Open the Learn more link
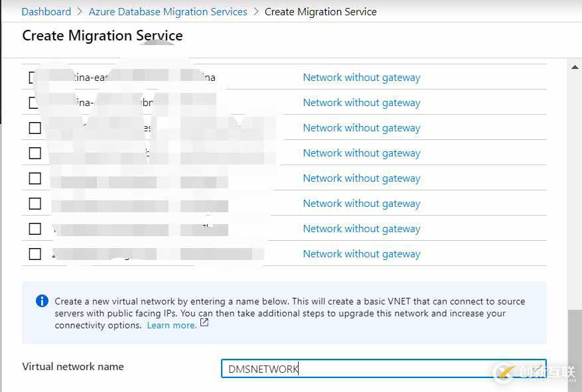 pyautogui.click(x=171, y=325)
